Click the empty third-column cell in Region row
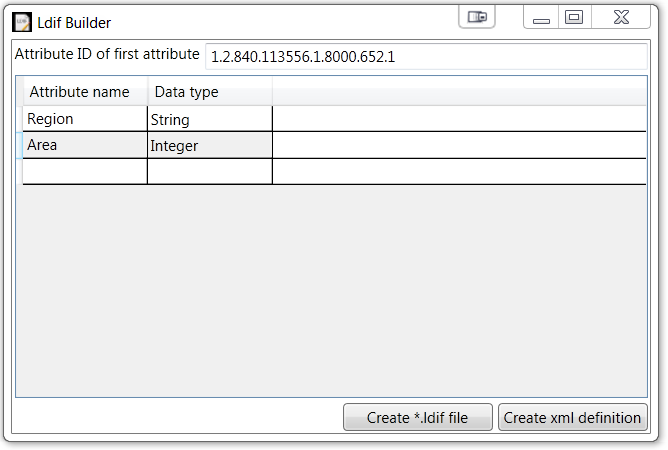The height and width of the screenshot is (450, 668). point(459,119)
